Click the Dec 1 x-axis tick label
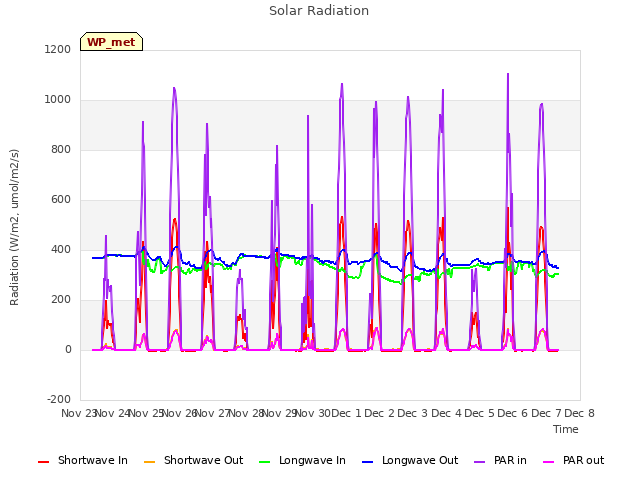This screenshot has height=480, width=640. point(347,413)
